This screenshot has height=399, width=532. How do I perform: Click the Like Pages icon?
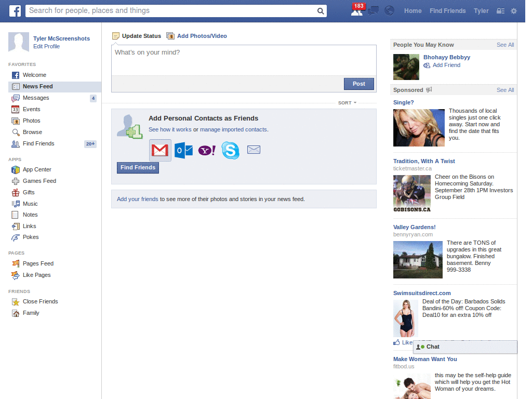pyautogui.click(x=15, y=275)
